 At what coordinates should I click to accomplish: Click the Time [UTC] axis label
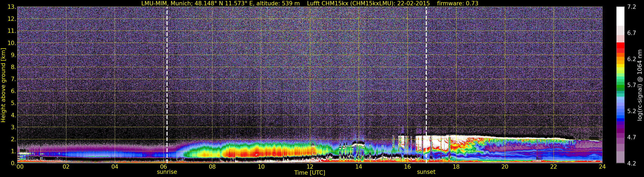[x=310, y=173]
